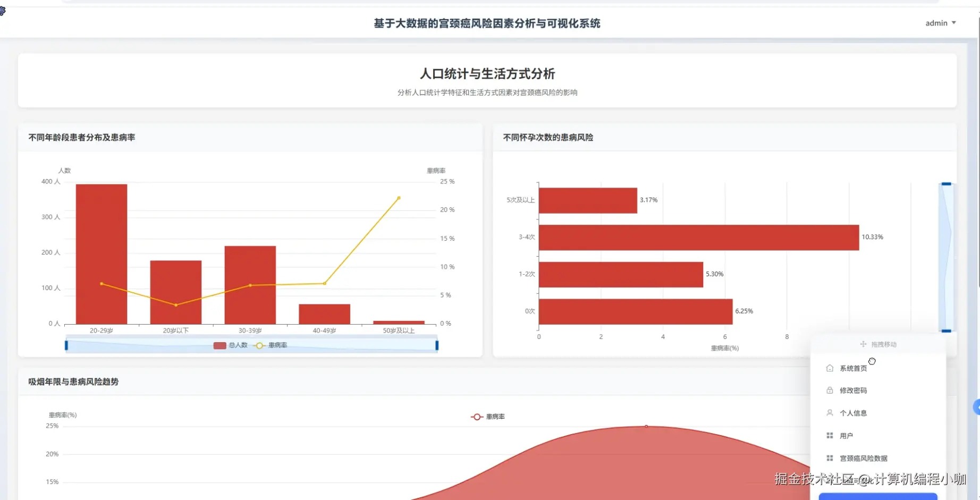This screenshot has width=980, height=500.
Task: Toggle 患病率 legend in smoking trend chart
Action: point(488,417)
